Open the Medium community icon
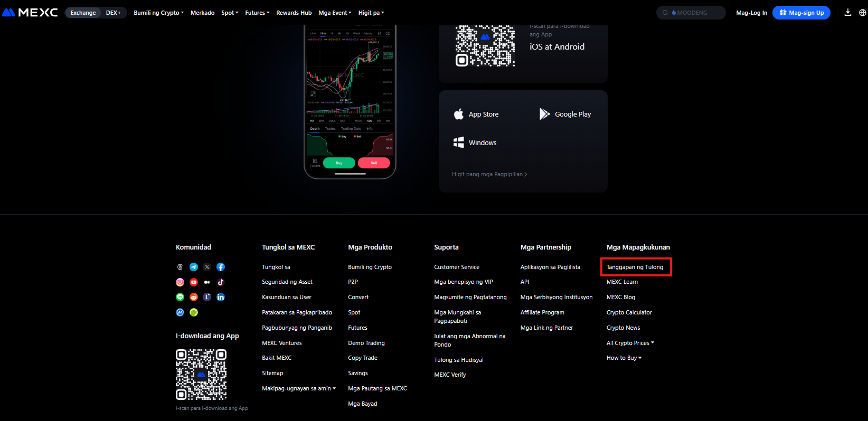This screenshot has height=421, width=868. point(207,282)
